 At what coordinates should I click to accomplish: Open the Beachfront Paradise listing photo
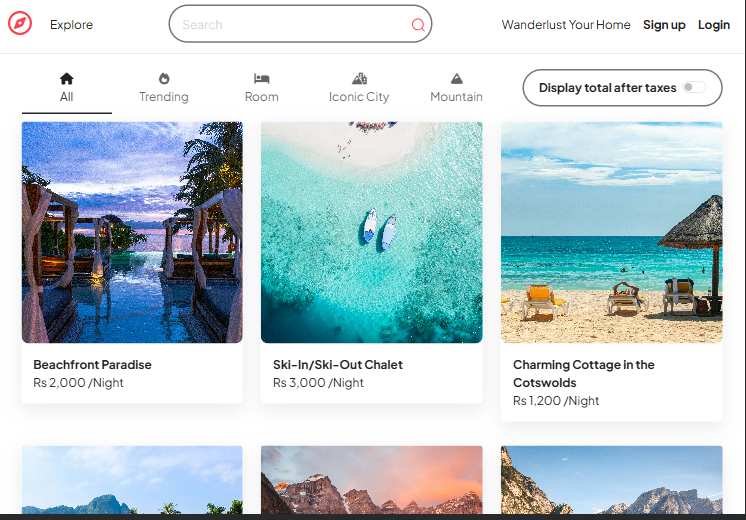[x=132, y=232]
